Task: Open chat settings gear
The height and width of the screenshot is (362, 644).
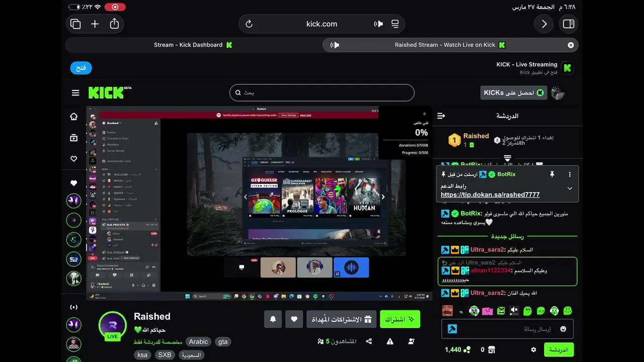Action: point(534,349)
